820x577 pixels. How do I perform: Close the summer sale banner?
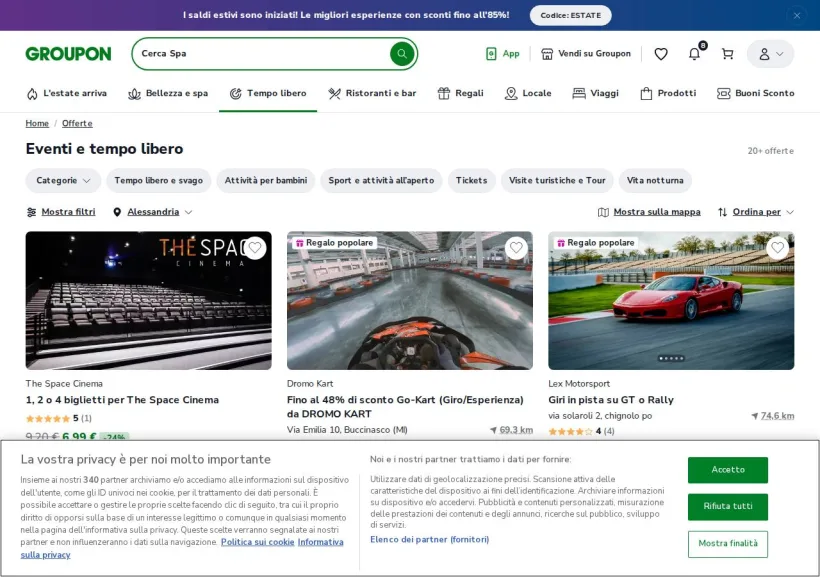pos(796,15)
